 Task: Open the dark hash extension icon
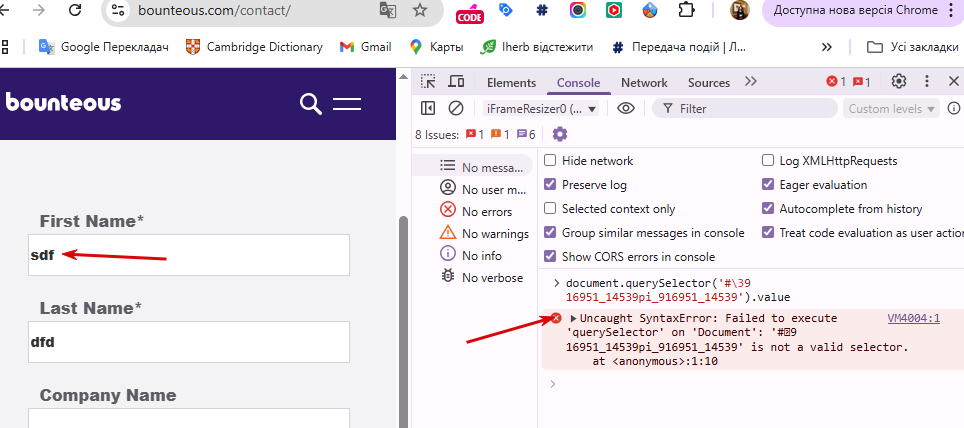(x=542, y=10)
